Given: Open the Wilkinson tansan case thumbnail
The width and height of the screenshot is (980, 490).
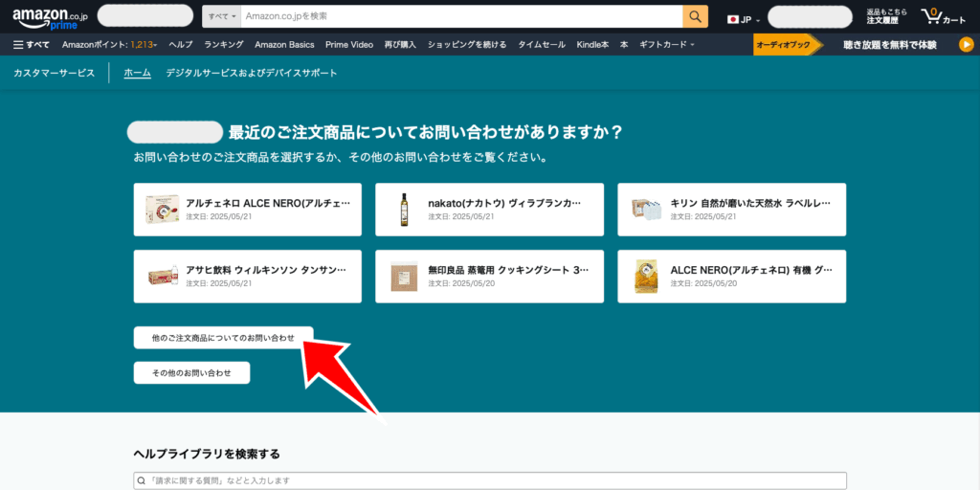Looking at the screenshot, I should (163, 277).
